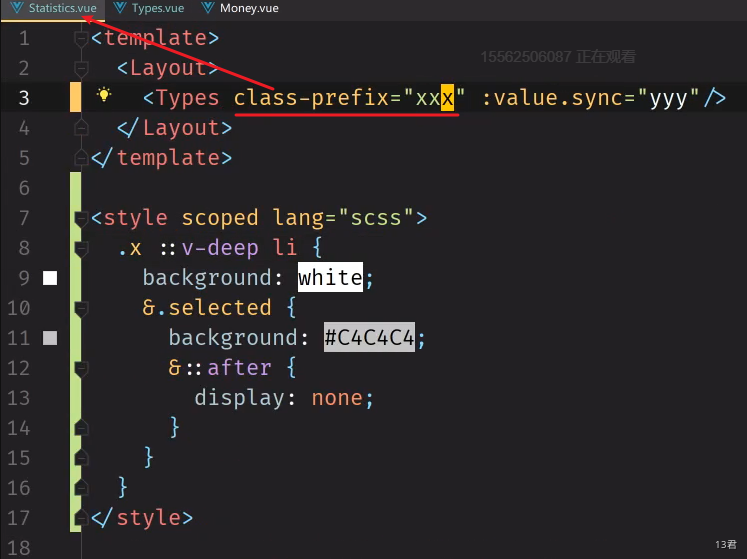This screenshot has width=747, height=559.
Task: Click the orange change marker on line 3
Action: click(x=75, y=98)
